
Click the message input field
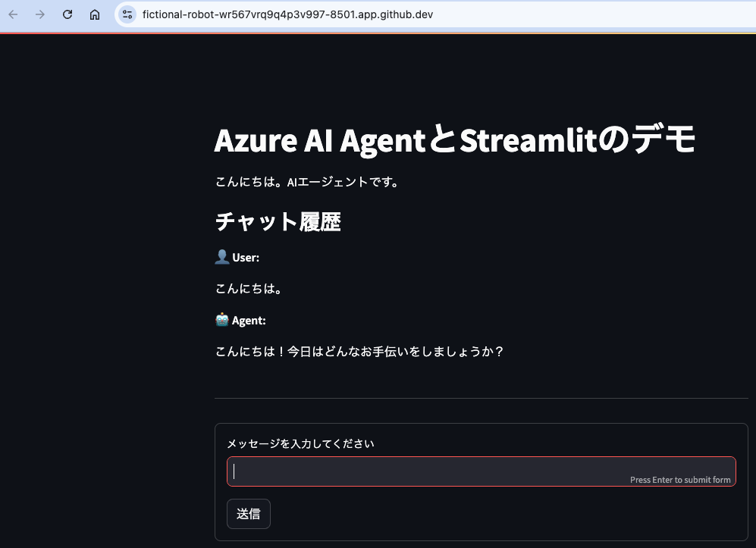point(481,471)
